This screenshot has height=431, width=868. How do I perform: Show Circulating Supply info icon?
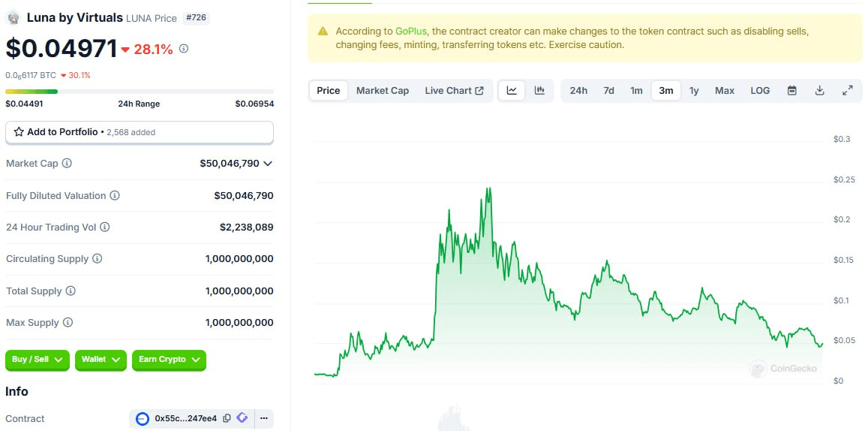click(x=97, y=259)
